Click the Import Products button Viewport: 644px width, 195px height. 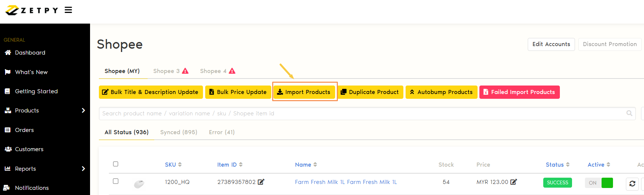304,92
